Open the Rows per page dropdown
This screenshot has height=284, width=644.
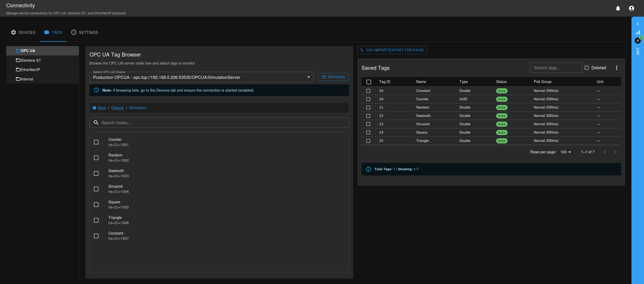pos(566,152)
